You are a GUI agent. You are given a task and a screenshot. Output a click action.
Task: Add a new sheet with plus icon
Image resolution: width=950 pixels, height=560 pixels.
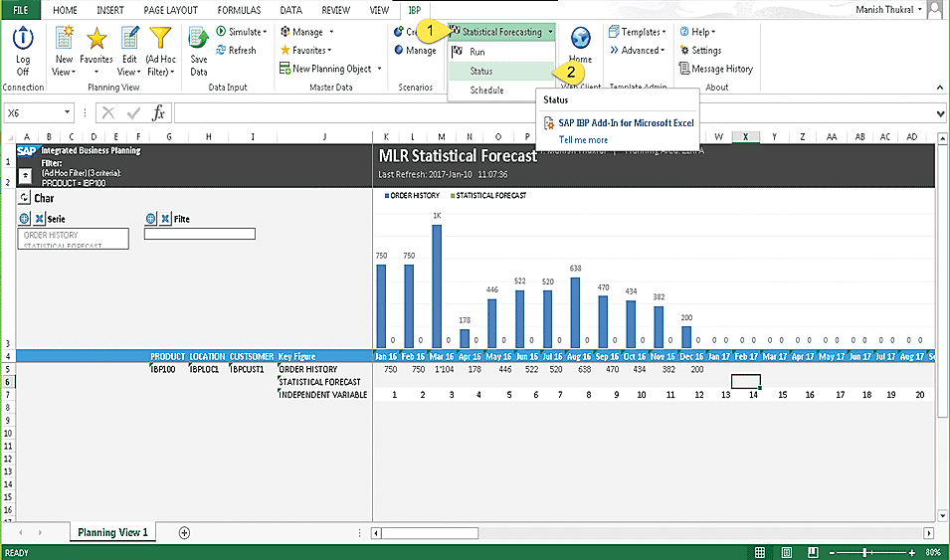[x=184, y=533]
